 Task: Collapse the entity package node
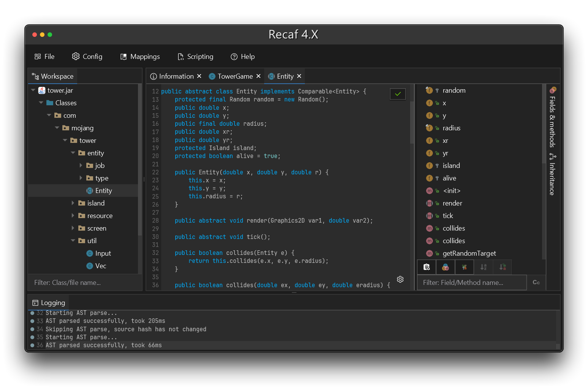(x=73, y=153)
